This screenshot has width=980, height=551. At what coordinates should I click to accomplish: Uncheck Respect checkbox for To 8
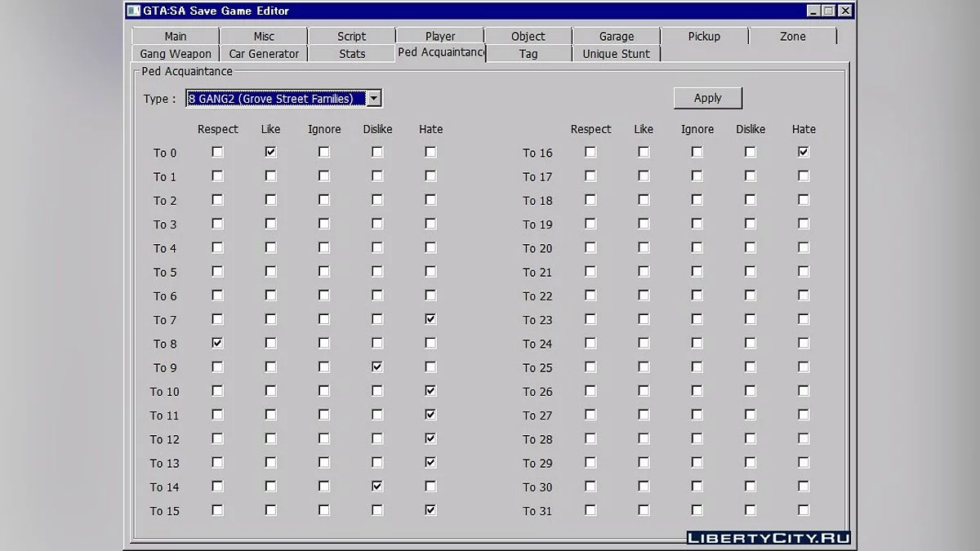click(x=217, y=343)
